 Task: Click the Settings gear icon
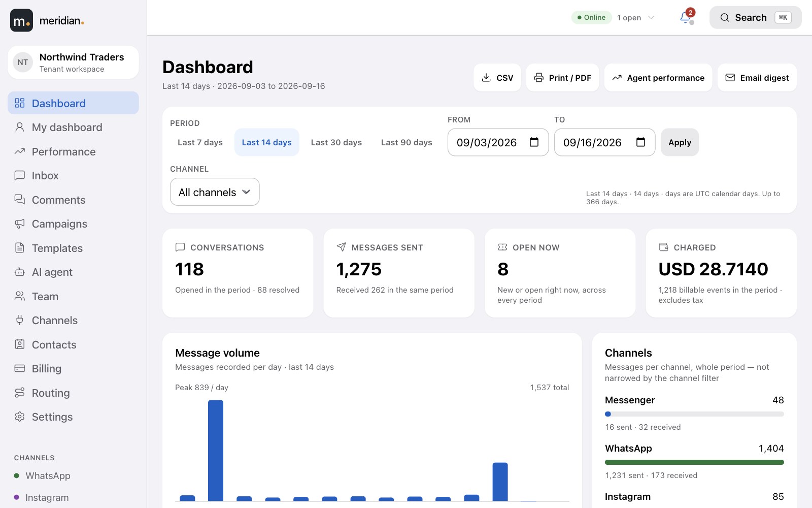pos(20,417)
